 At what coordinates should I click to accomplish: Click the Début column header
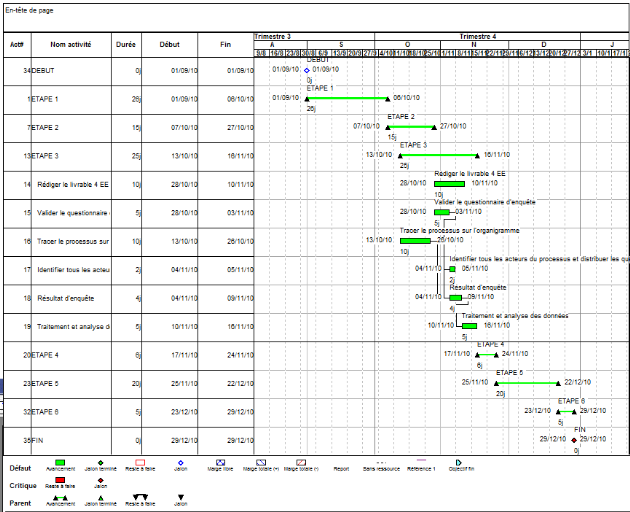pyautogui.click(x=169, y=45)
